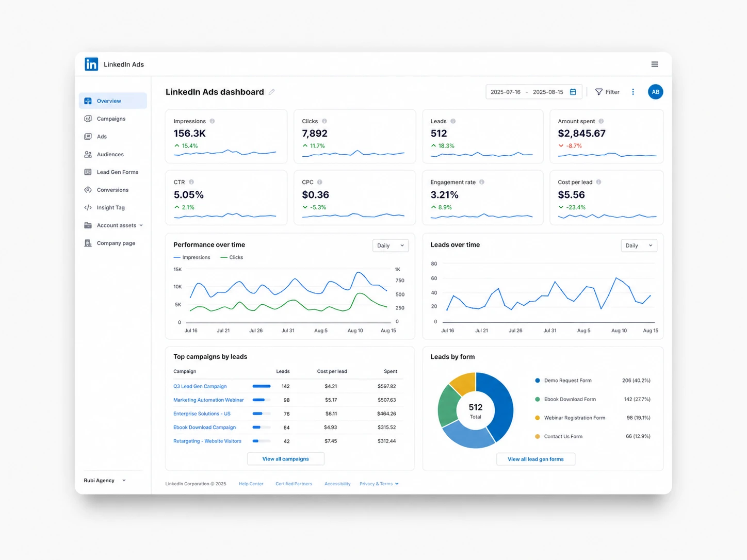Click the Cost per lead column header
The width and height of the screenshot is (747, 560).
tap(332, 371)
